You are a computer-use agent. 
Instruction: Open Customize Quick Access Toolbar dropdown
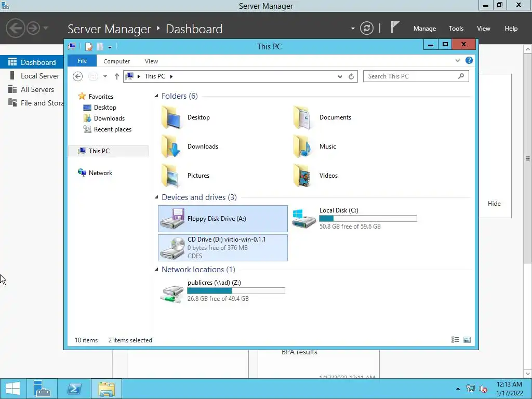pyautogui.click(x=110, y=47)
